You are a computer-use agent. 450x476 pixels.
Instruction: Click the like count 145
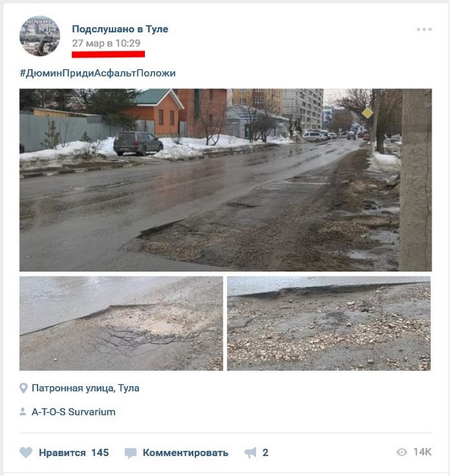point(100,452)
